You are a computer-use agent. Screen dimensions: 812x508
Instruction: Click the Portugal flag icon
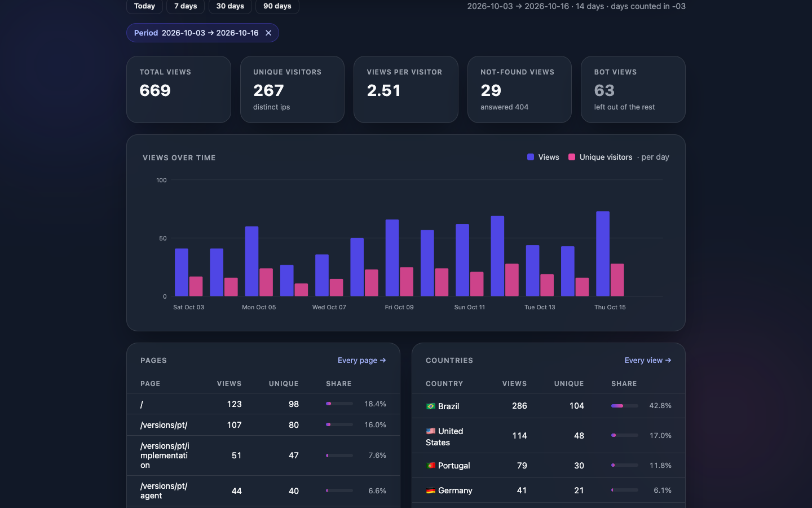(x=431, y=466)
